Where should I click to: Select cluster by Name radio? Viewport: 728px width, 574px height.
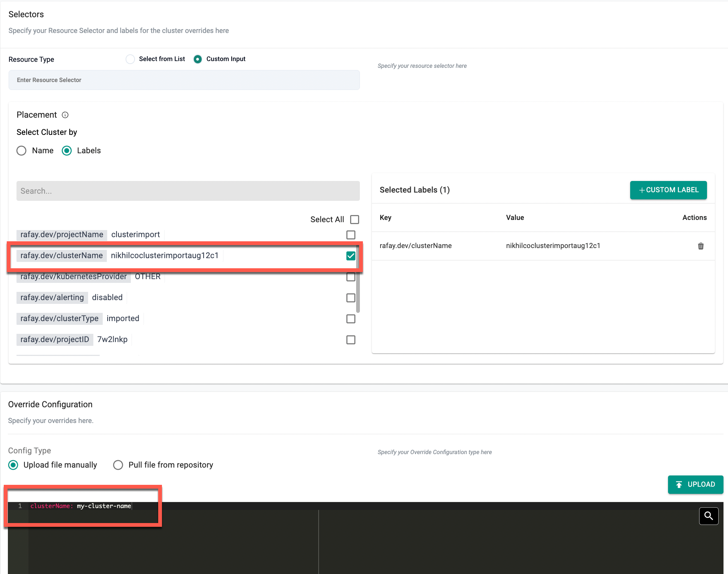[x=22, y=151]
